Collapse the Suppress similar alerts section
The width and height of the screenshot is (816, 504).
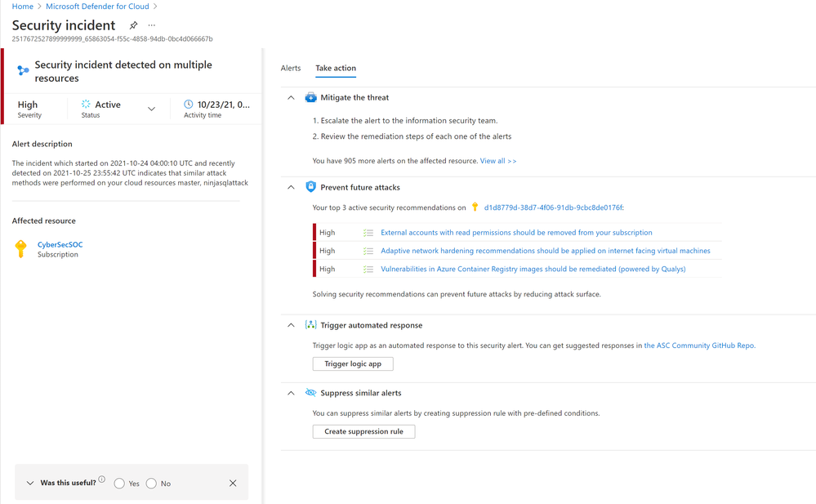point(291,393)
